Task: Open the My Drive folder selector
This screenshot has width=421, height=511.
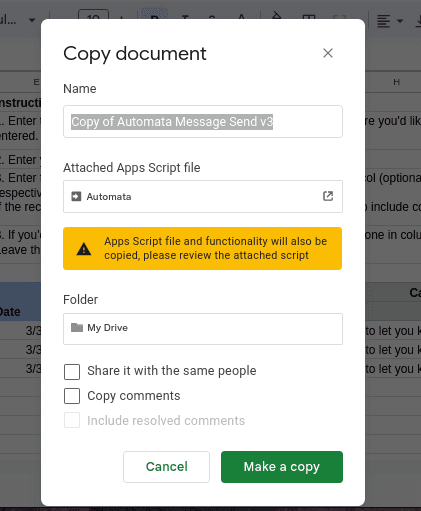Action: click(203, 329)
